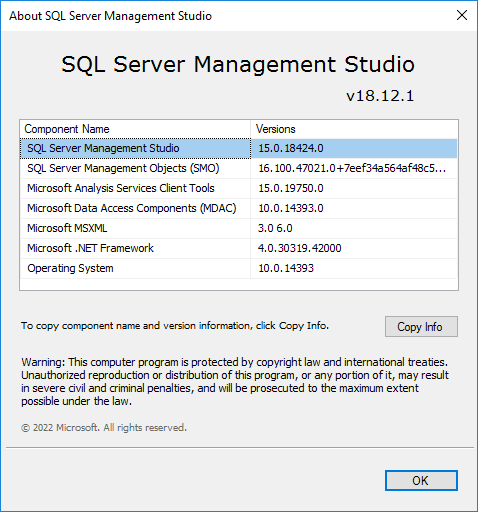Click the Component Name column header
478x512 pixels.
[x=135, y=129]
